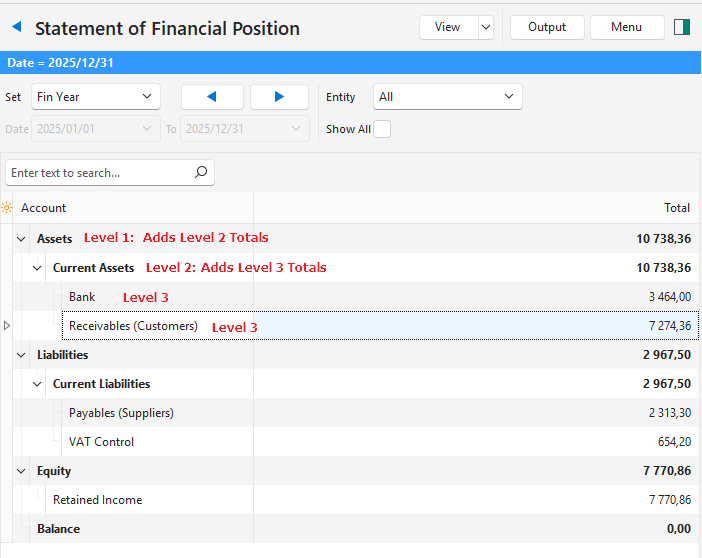Click the Output button

tap(547, 27)
